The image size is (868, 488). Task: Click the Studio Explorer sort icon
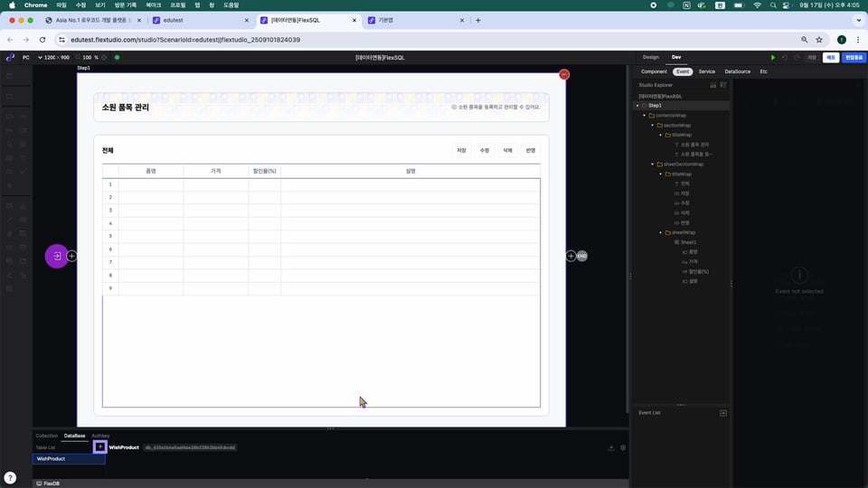[x=713, y=85]
